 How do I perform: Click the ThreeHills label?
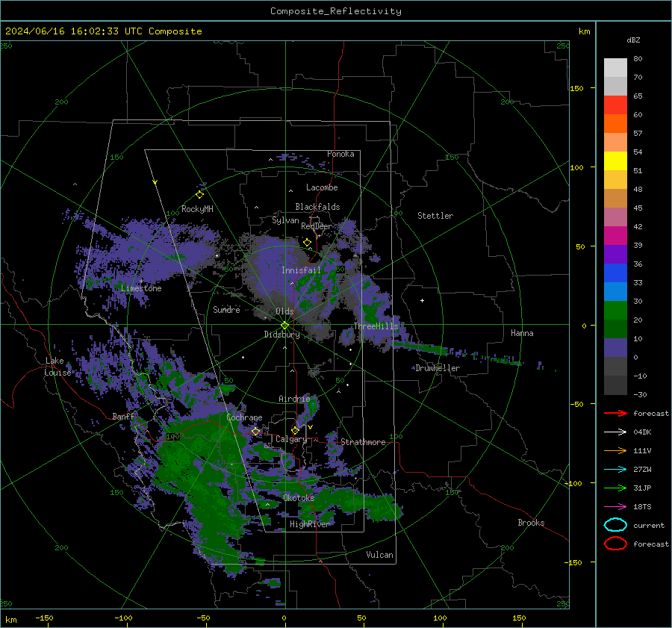[376, 326]
